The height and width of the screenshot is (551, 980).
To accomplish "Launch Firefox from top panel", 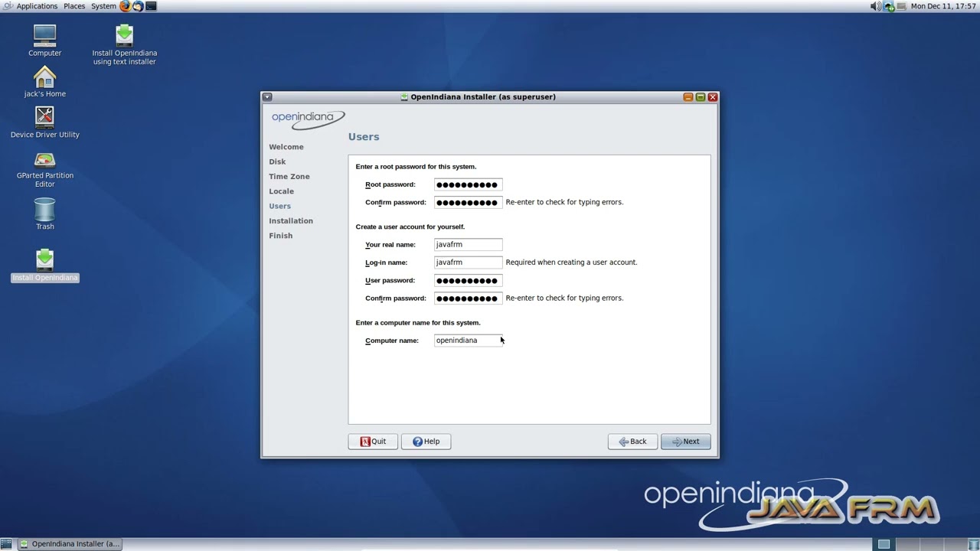I will pos(126,6).
